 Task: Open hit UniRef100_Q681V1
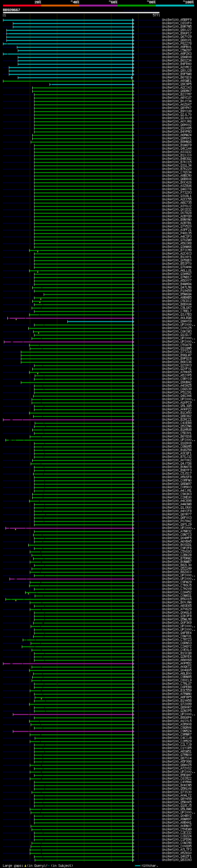(x=177, y=40)
